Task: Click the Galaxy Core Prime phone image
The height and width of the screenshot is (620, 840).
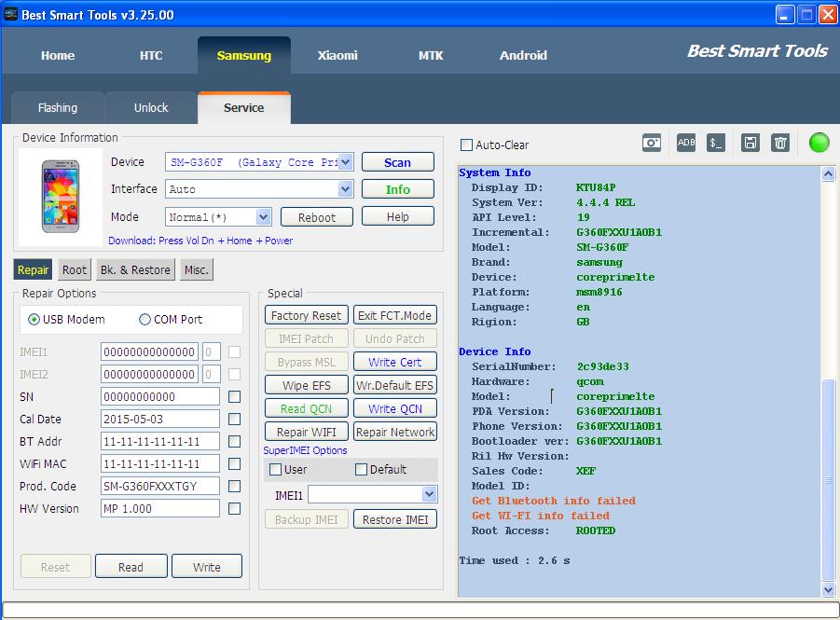Action: coord(61,196)
